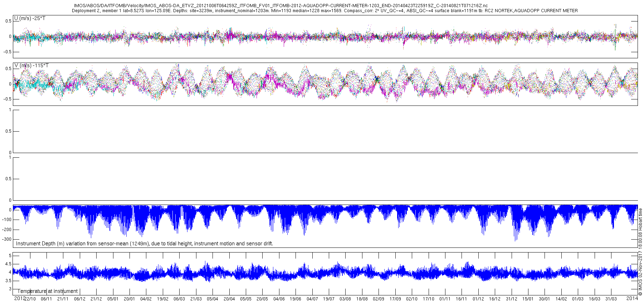This screenshot has width=644, height=304.
Task: Click the 16/03 date tick label
Action: [x=595, y=299]
